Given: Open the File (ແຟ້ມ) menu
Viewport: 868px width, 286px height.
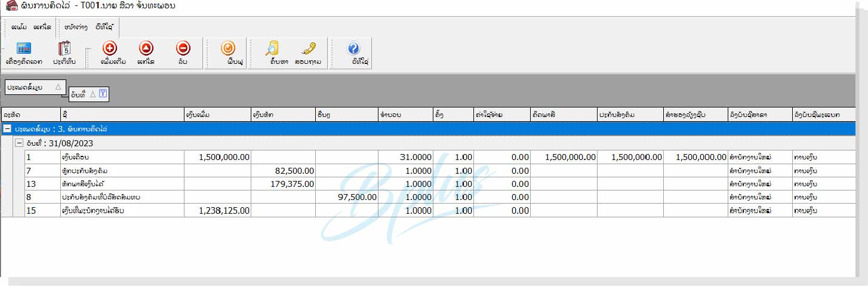Looking at the screenshot, I should [x=19, y=27].
